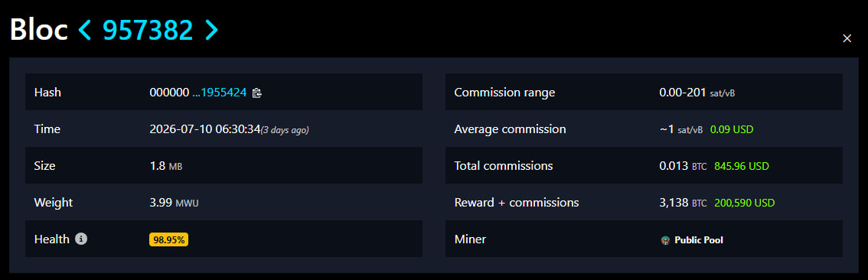Click the 200,590 USD reward amount
Image resolution: width=868 pixels, height=280 pixels.
pyautogui.click(x=745, y=203)
